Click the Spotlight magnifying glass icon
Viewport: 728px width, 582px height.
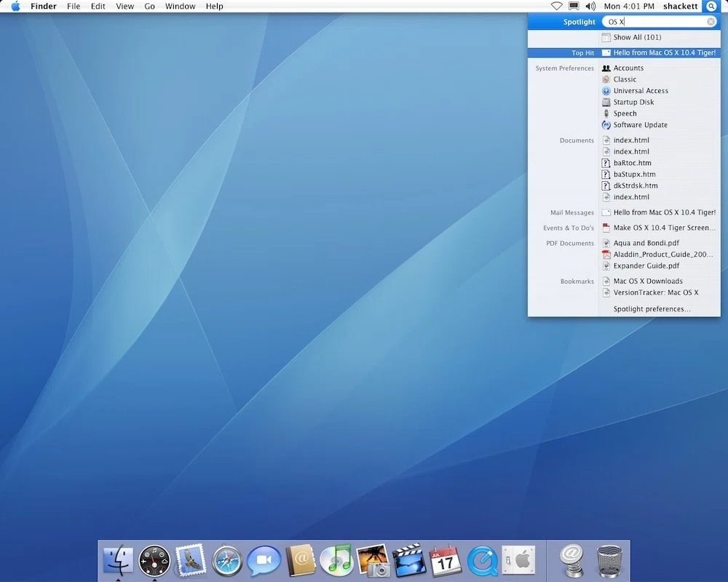711,6
